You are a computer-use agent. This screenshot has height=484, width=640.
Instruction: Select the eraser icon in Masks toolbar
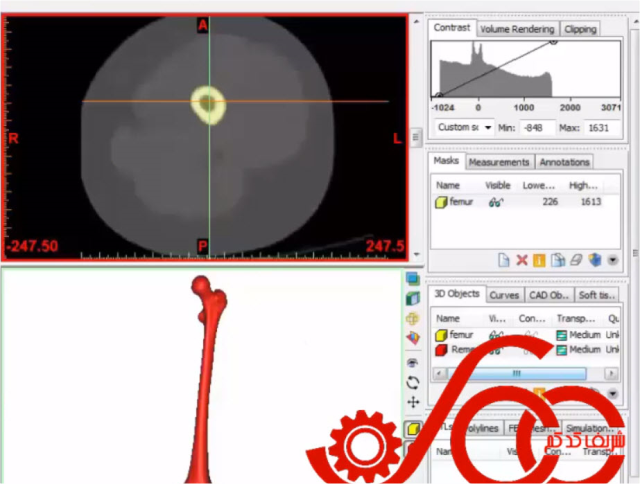576,260
